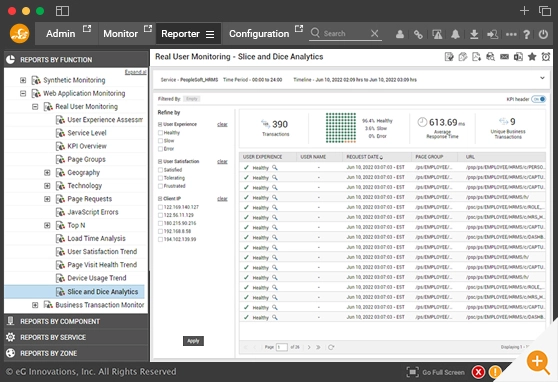Click the email report envelope icon
The height and width of the screenshot is (382, 558).
tap(504, 57)
